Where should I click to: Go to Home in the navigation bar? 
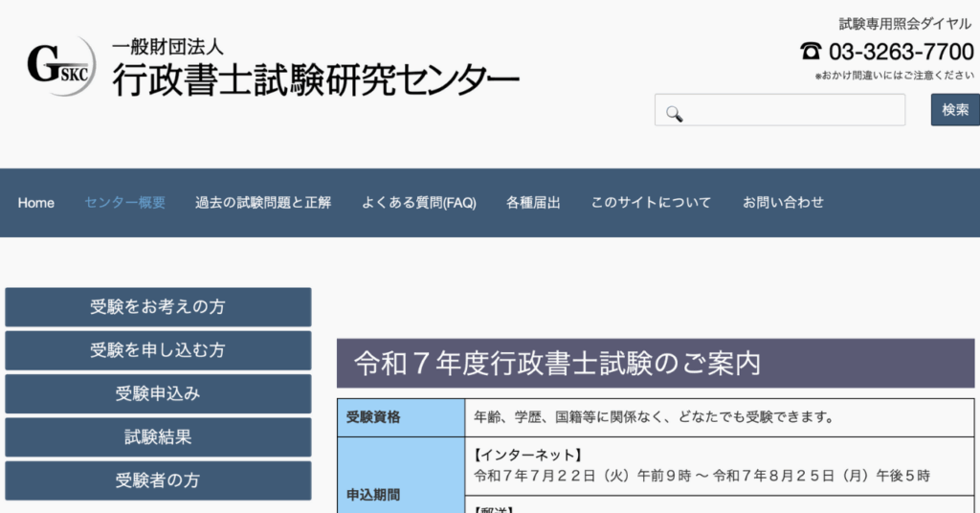36,203
